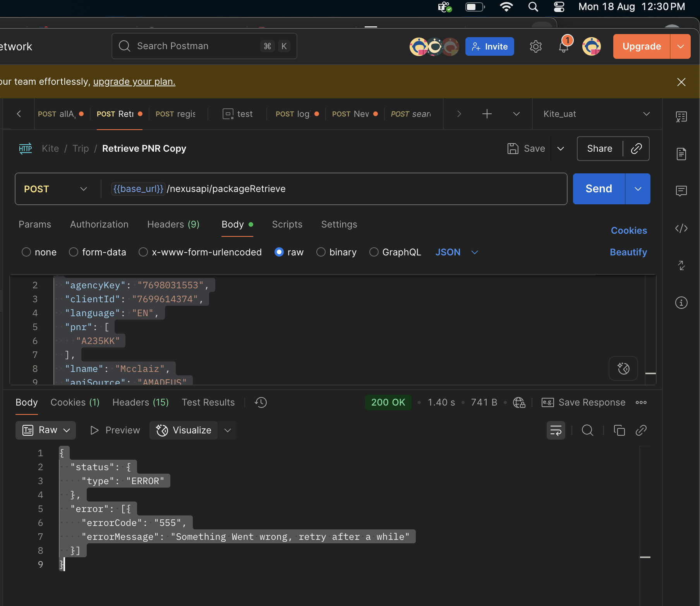Open Microsoft Teams menu bar icon
700x606 pixels.
[445, 7]
